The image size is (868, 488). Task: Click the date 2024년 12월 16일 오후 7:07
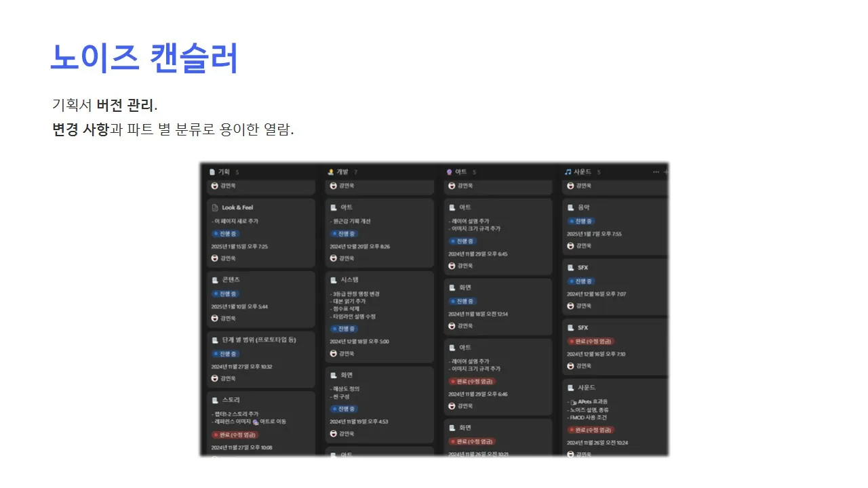(x=596, y=294)
